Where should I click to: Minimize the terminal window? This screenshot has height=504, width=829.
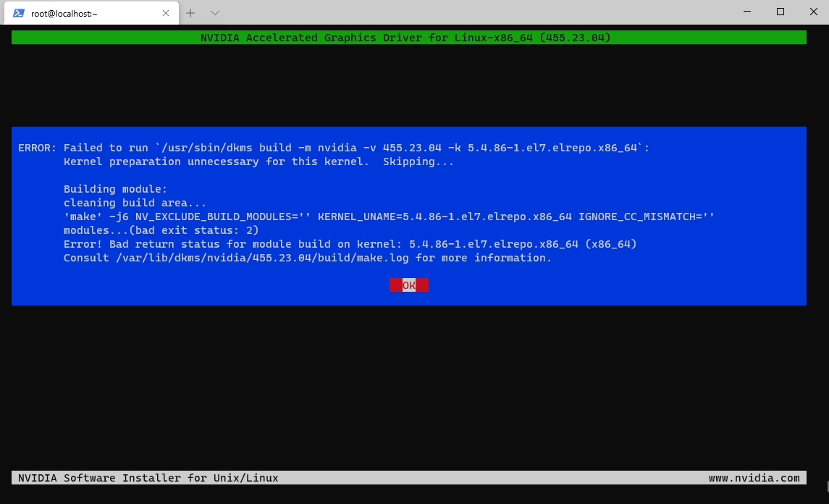(746, 12)
